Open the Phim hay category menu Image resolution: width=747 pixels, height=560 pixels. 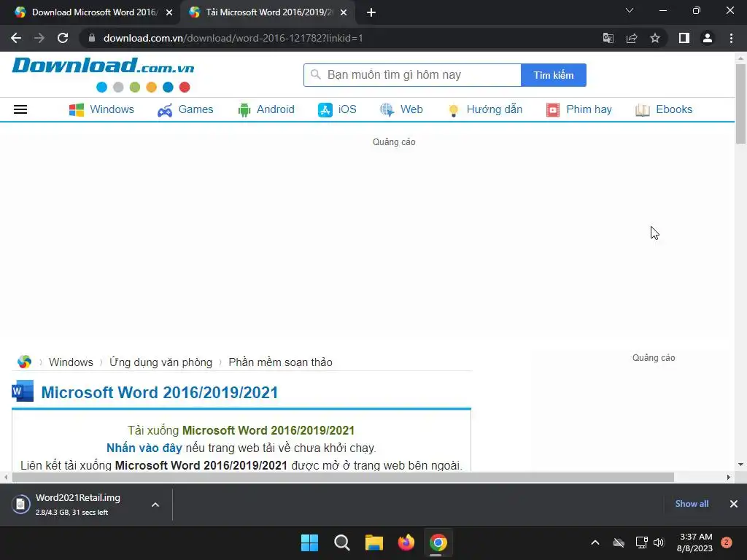pyautogui.click(x=578, y=109)
